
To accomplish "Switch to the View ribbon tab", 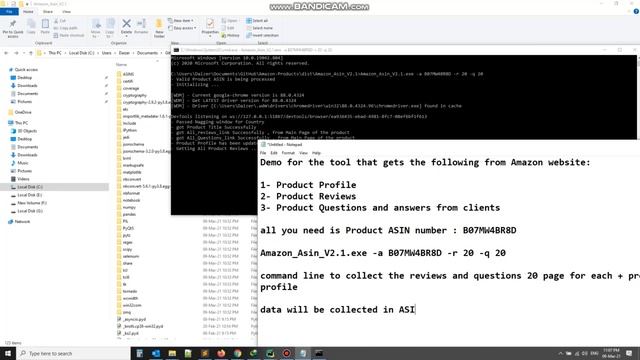I will click(66, 12).
